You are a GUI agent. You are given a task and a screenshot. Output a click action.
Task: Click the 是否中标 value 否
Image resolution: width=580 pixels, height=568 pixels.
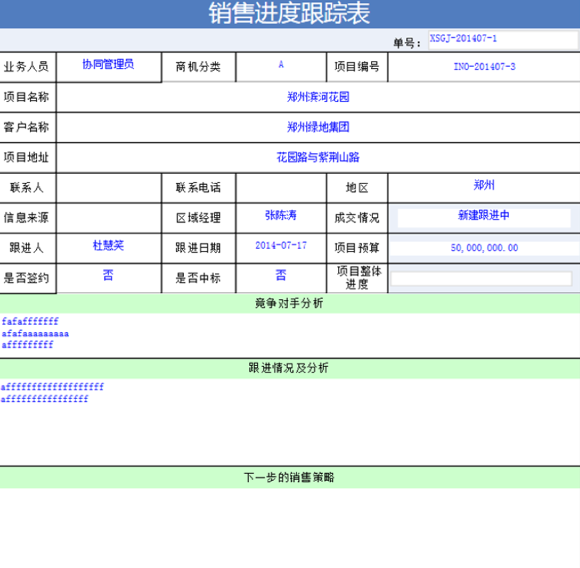point(281,275)
